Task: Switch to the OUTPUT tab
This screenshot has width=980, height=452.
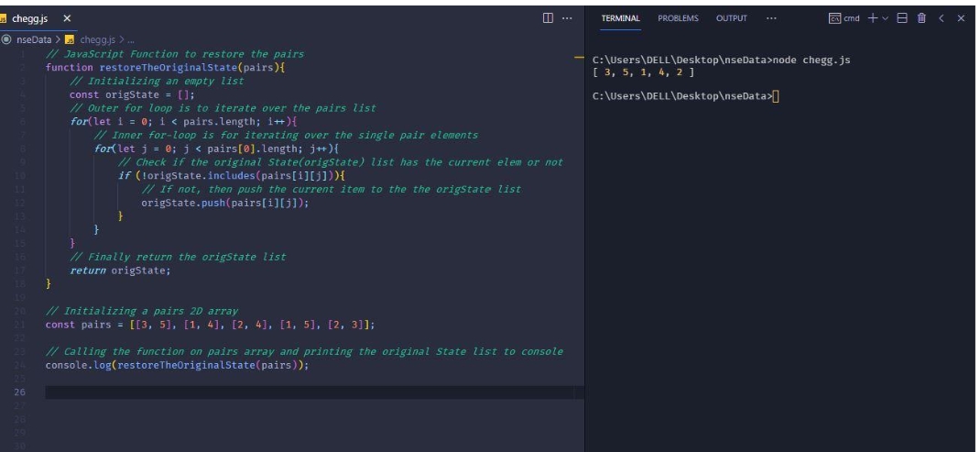Action: click(731, 18)
